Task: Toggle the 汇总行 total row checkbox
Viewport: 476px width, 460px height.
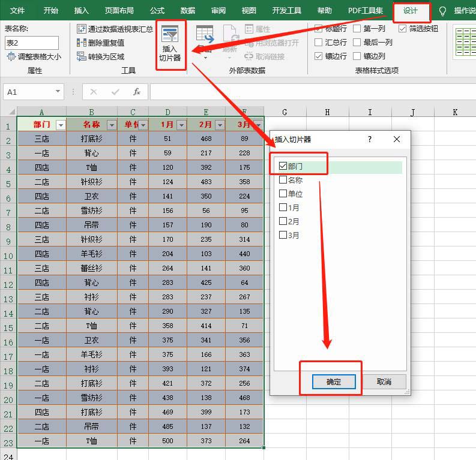Action: point(319,43)
